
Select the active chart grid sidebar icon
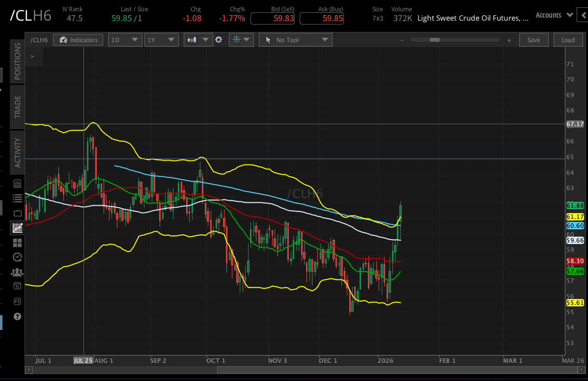(17, 228)
